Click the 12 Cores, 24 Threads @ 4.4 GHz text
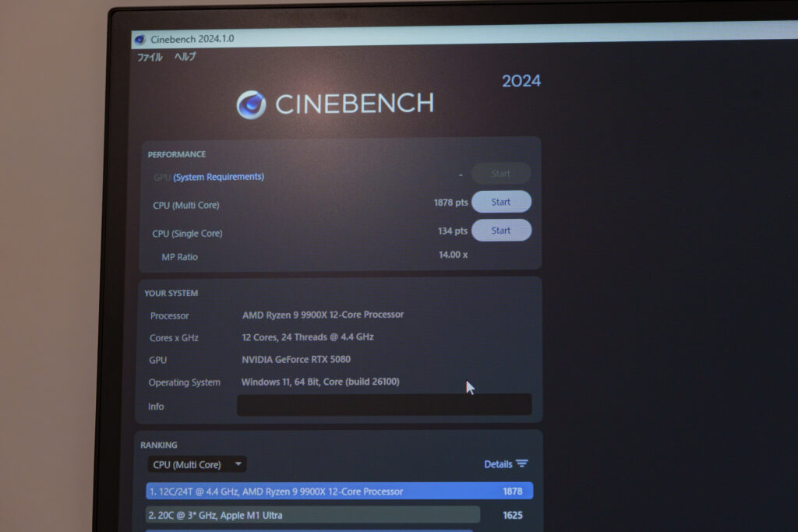This screenshot has width=798, height=532. tap(308, 337)
